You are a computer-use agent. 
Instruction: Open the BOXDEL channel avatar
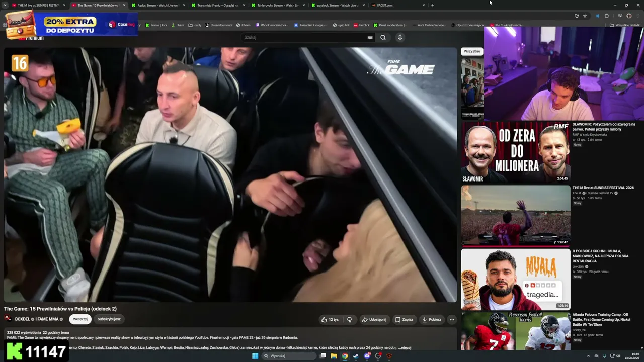coord(8,319)
